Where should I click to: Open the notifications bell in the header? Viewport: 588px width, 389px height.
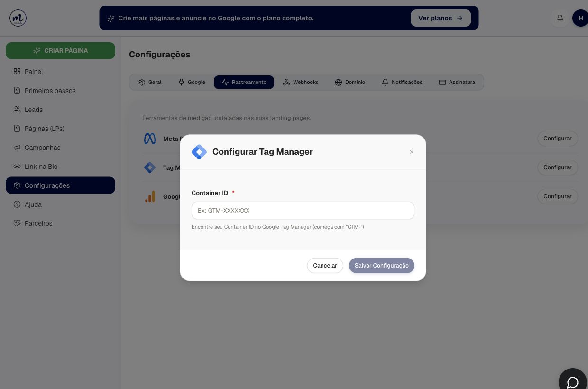pos(560,18)
